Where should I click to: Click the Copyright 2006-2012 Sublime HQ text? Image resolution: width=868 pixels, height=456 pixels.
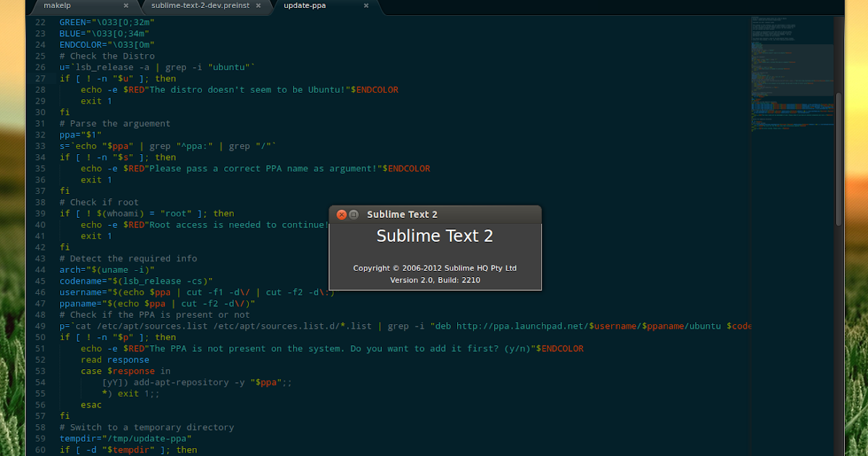(x=434, y=267)
